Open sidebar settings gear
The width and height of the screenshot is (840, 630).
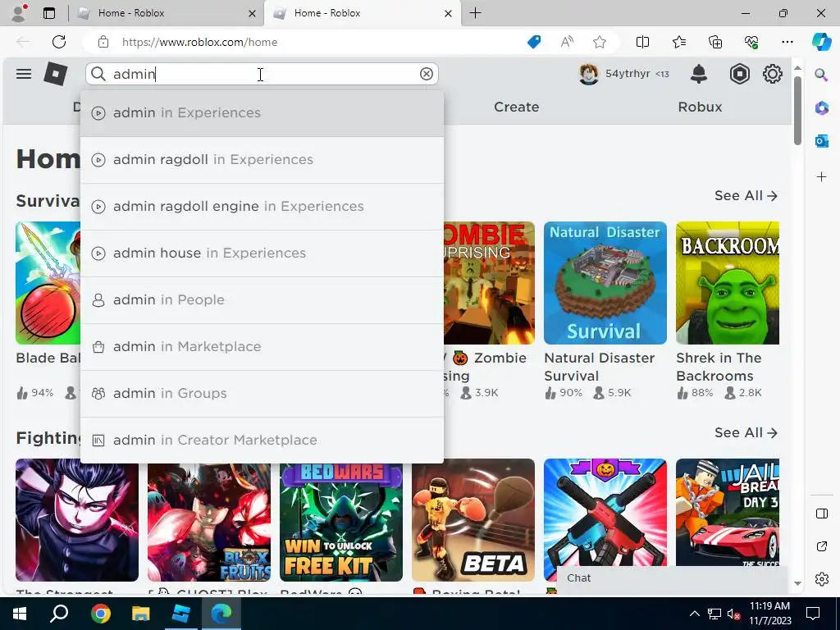[x=821, y=579]
